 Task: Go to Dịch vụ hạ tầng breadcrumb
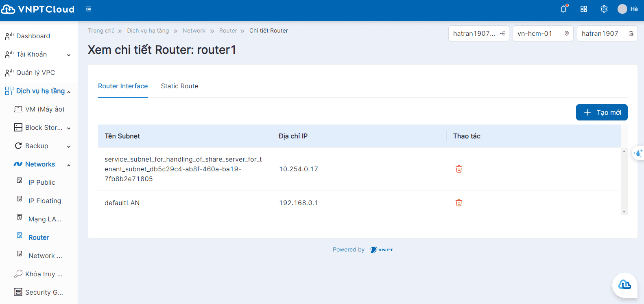(x=148, y=31)
